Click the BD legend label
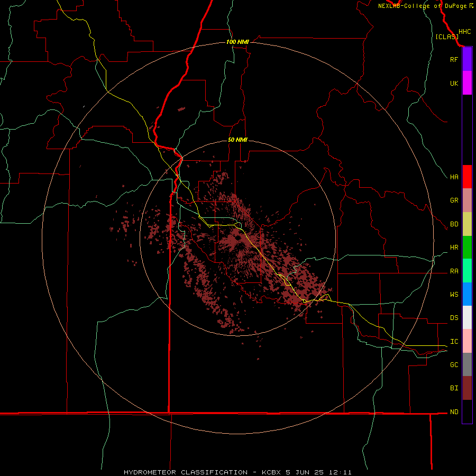 (454, 224)
